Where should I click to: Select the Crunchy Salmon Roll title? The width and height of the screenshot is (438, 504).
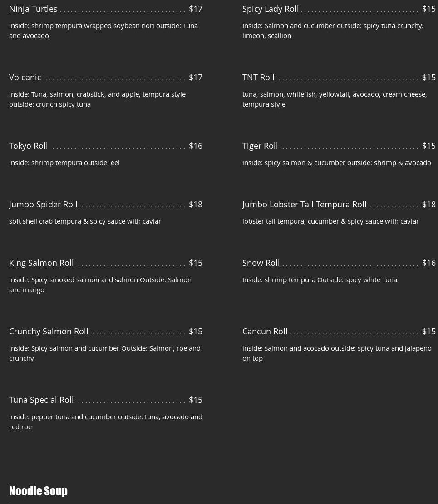[x=49, y=332]
